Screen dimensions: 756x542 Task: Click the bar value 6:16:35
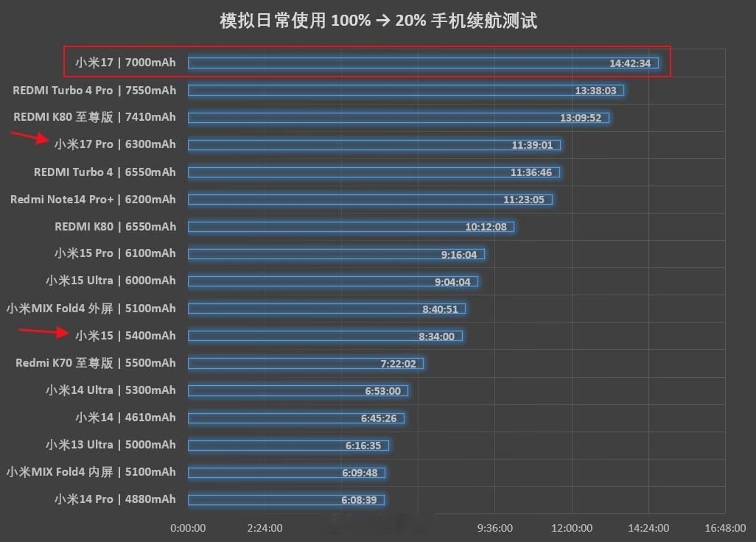363,446
